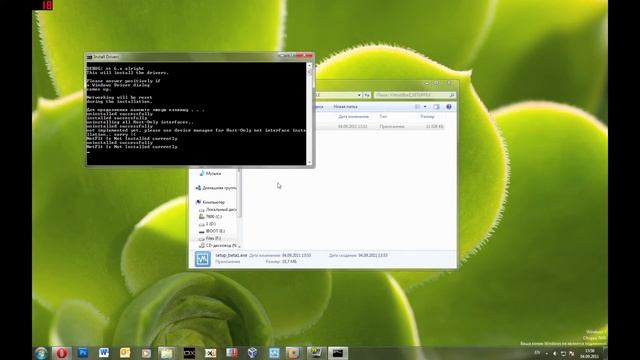Open Microsoft Excel from the taskbar
Image resolution: width=640 pixels, height=360 pixels.
pyautogui.click(x=210, y=353)
